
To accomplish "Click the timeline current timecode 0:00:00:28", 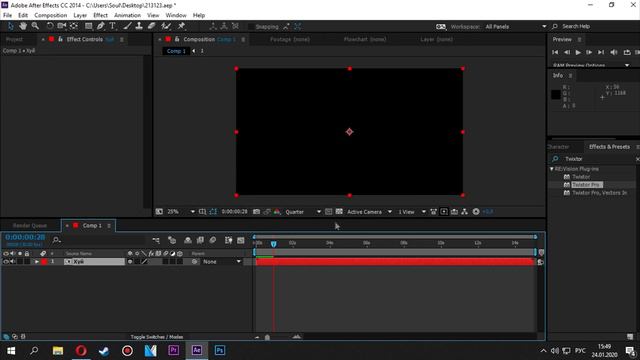I will (x=25, y=237).
